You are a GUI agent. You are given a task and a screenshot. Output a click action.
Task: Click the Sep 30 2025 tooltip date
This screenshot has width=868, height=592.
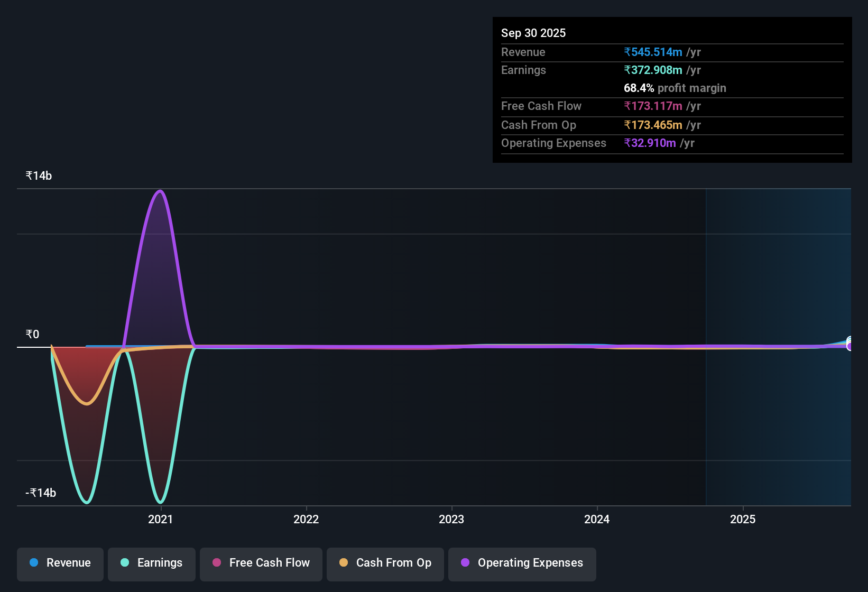click(x=533, y=33)
